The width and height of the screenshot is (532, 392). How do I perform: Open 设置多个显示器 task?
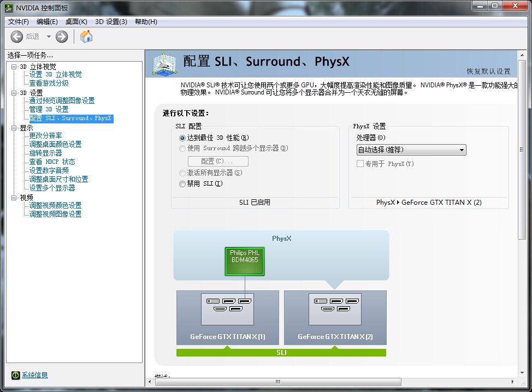coord(52,188)
